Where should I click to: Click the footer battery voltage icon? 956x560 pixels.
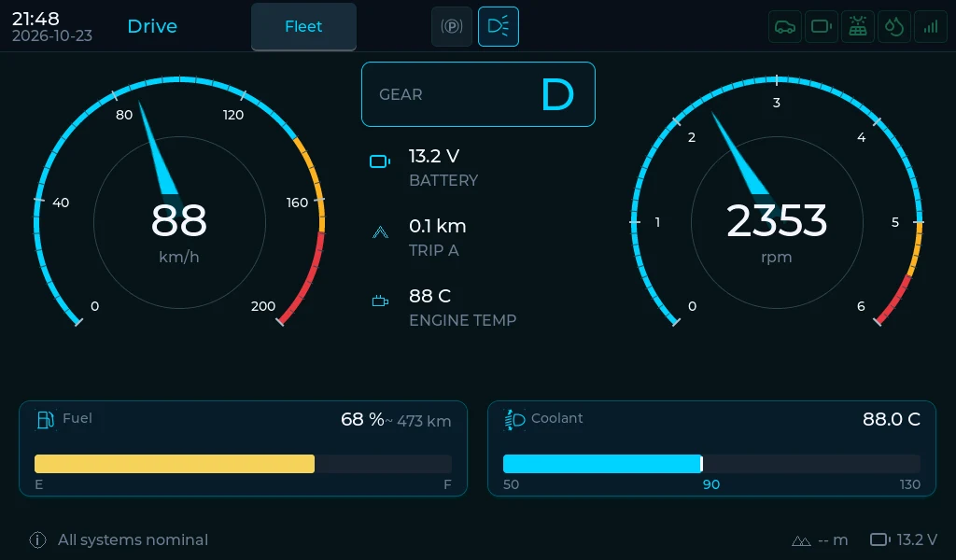click(x=879, y=539)
